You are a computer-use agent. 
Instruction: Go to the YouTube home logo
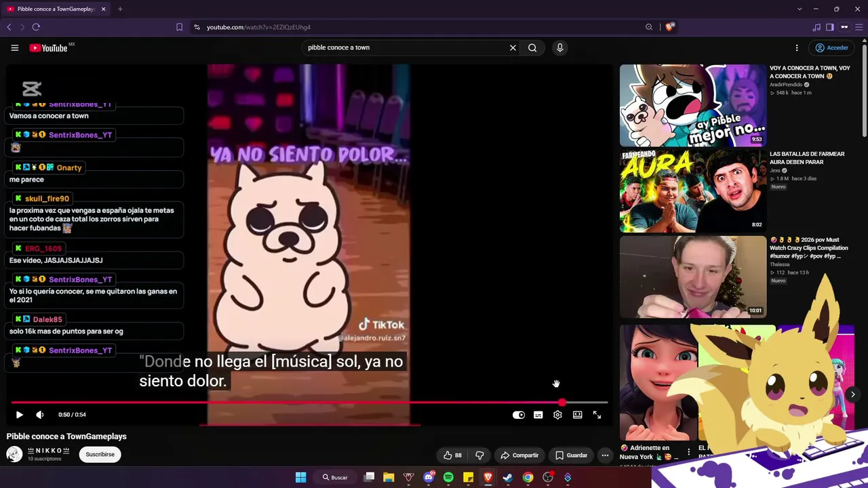[x=49, y=48]
